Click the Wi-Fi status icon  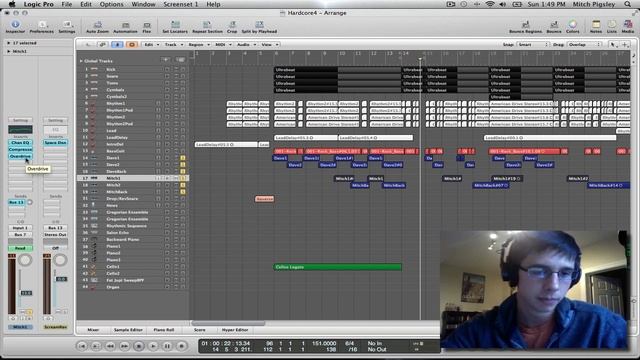[x=490, y=4]
